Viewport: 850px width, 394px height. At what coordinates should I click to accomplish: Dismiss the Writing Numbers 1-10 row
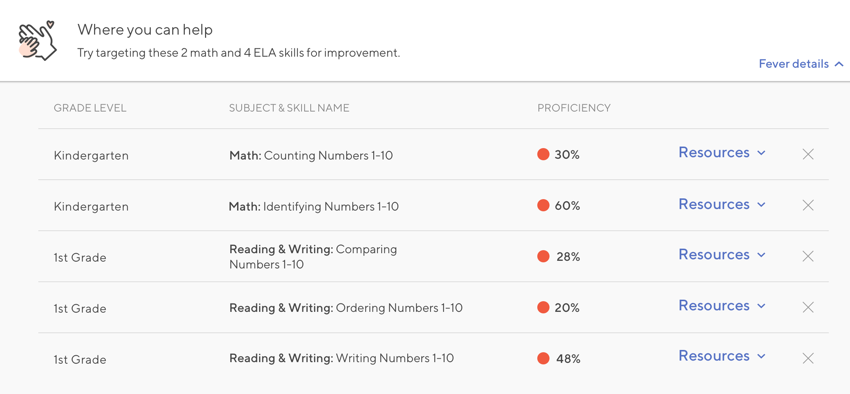808,358
